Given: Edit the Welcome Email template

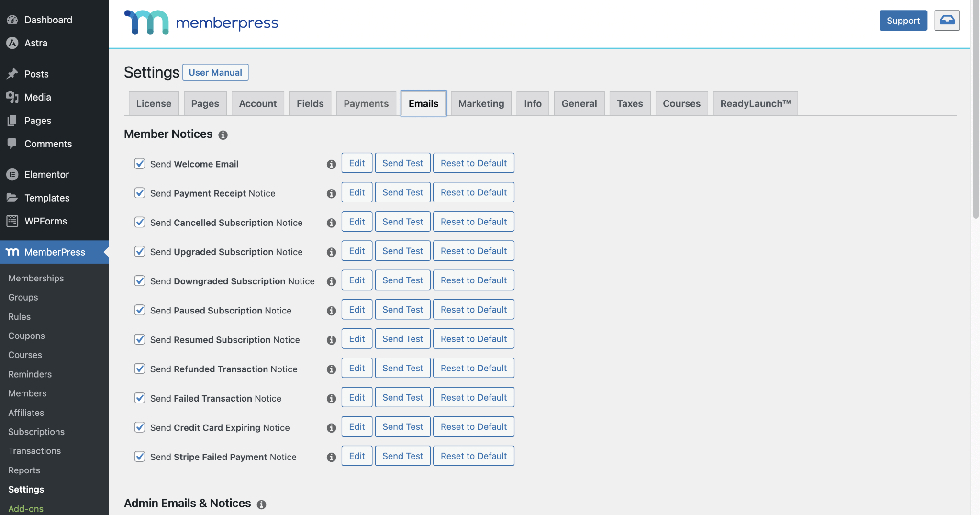Looking at the screenshot, I should click(357, 163).
